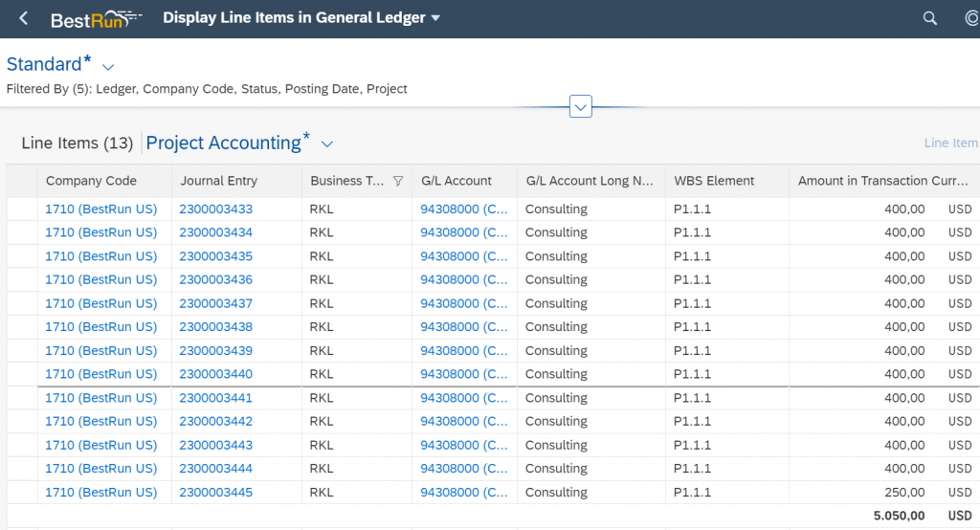Click the filter icon on the Business Transaction column
980x530 pixels.
(x=398, y=181)
